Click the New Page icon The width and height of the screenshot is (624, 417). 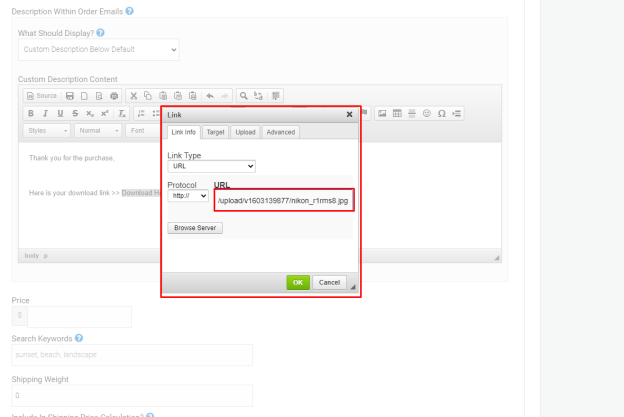84,96
